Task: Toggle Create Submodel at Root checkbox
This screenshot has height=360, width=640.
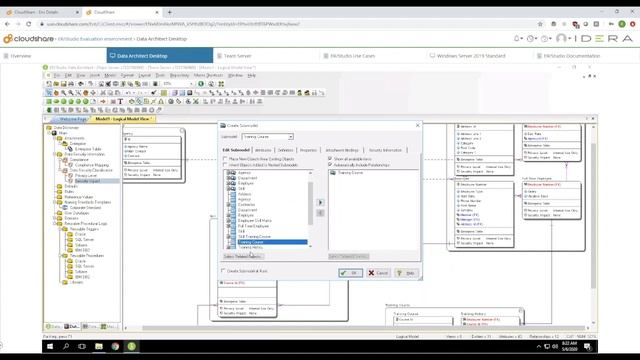Action: 223,271
